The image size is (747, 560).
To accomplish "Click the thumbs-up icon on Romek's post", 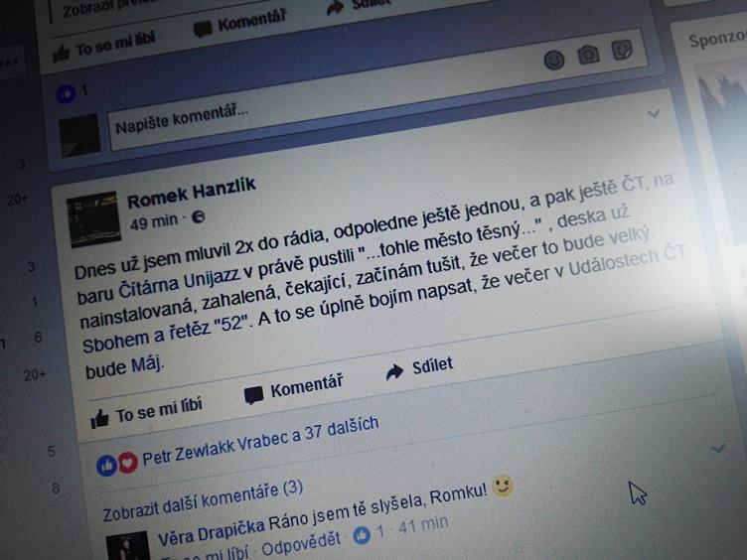I will (99, 420).
